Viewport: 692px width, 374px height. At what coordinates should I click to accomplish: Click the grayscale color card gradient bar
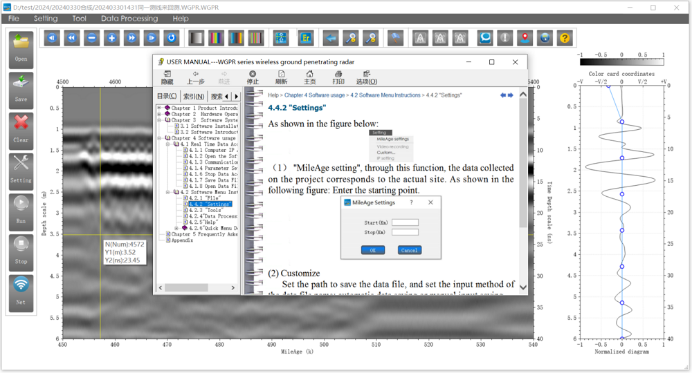[x=621, y=62]
